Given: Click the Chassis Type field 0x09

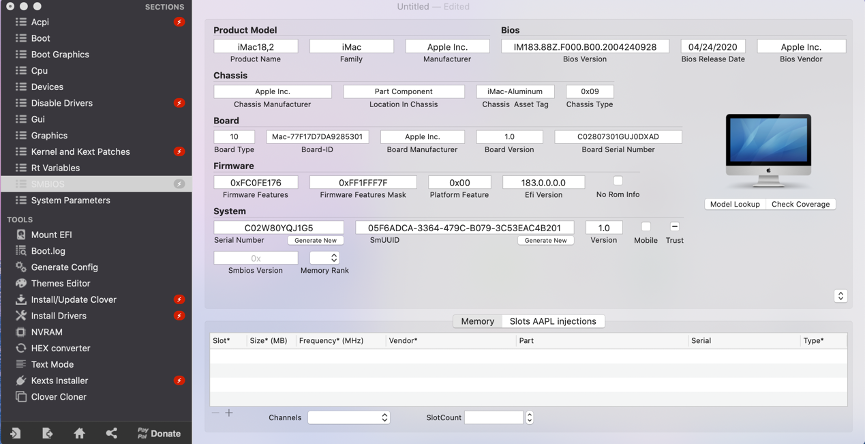Looking at the screenshot, I should pyautogui.click(x=589, y=92).
